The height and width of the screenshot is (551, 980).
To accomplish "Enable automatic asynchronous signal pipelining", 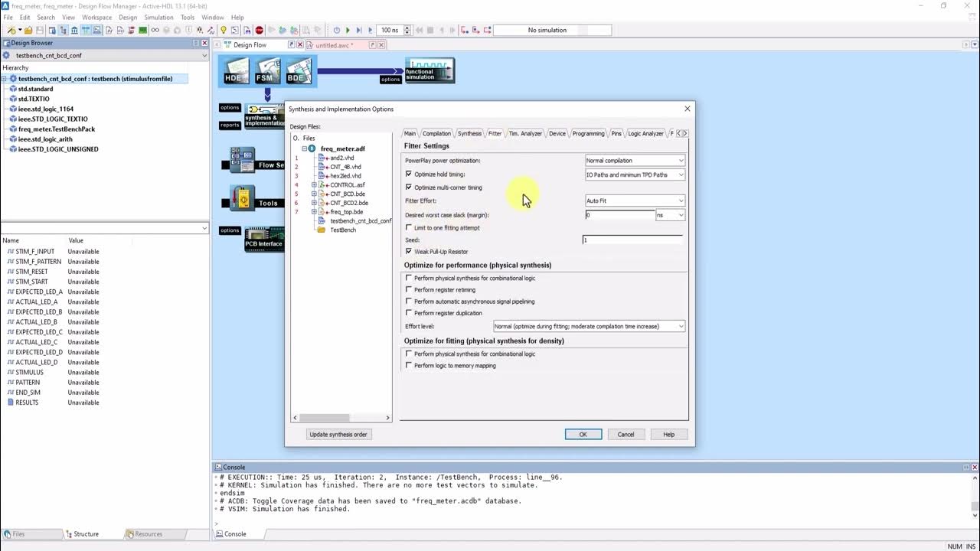I will [x=408, y=301].
